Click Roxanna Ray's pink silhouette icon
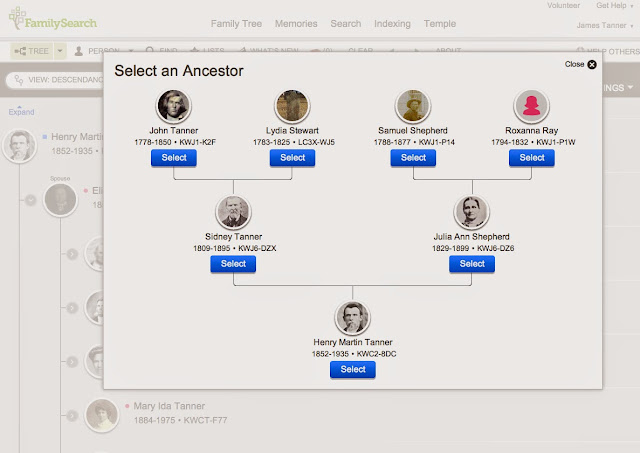Image resolution: width=640 pixels, height=453 pixels. 531,106
